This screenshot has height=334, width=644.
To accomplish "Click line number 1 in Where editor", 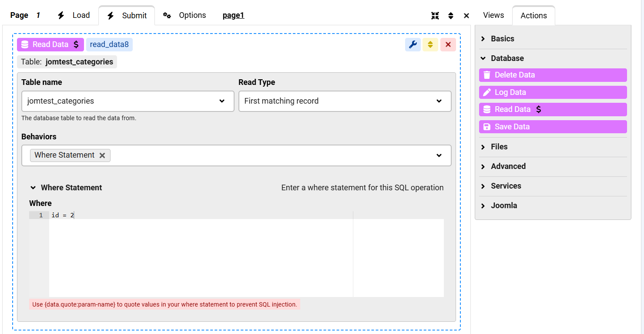I will pyautogui.click(x=41, y=215).
